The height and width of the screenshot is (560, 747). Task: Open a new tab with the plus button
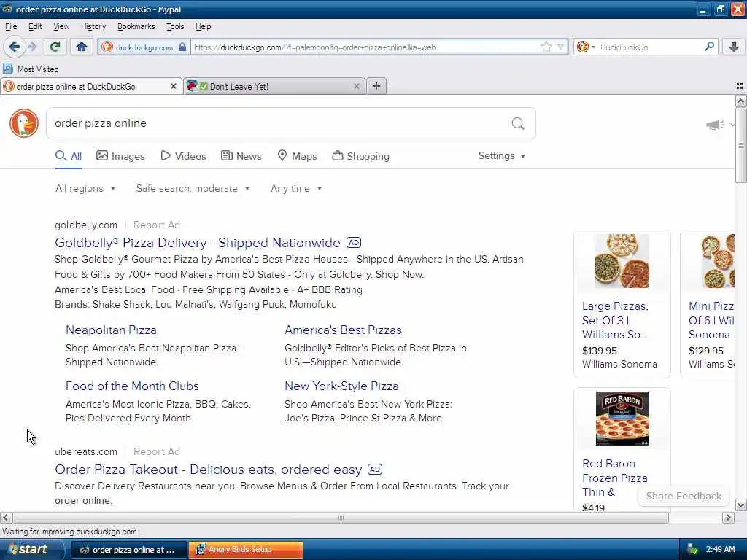point(376,86)
